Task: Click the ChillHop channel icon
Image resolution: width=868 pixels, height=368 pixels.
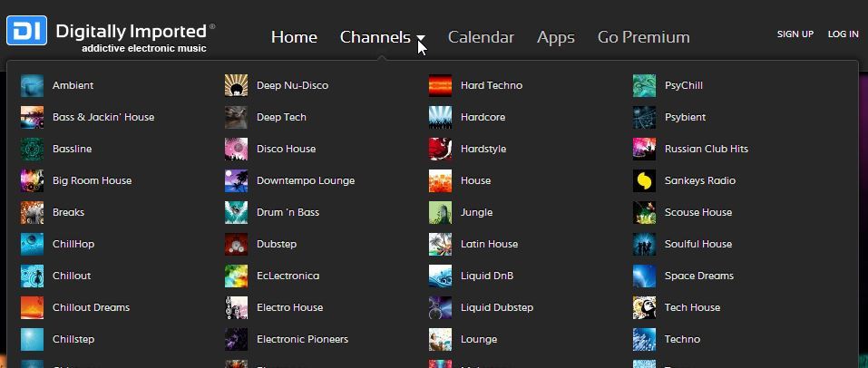Action: tap(32, 244)
